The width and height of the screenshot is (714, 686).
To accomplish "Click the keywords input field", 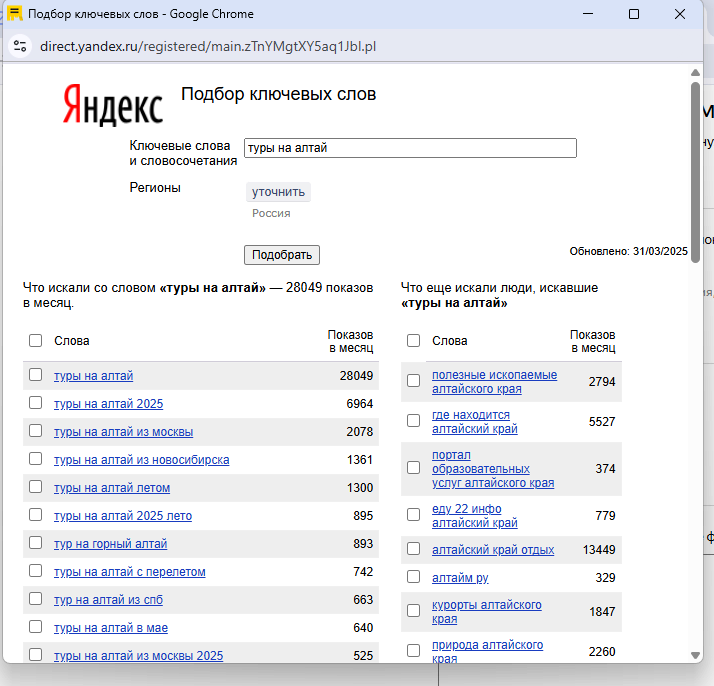I will tap(410, 148).
